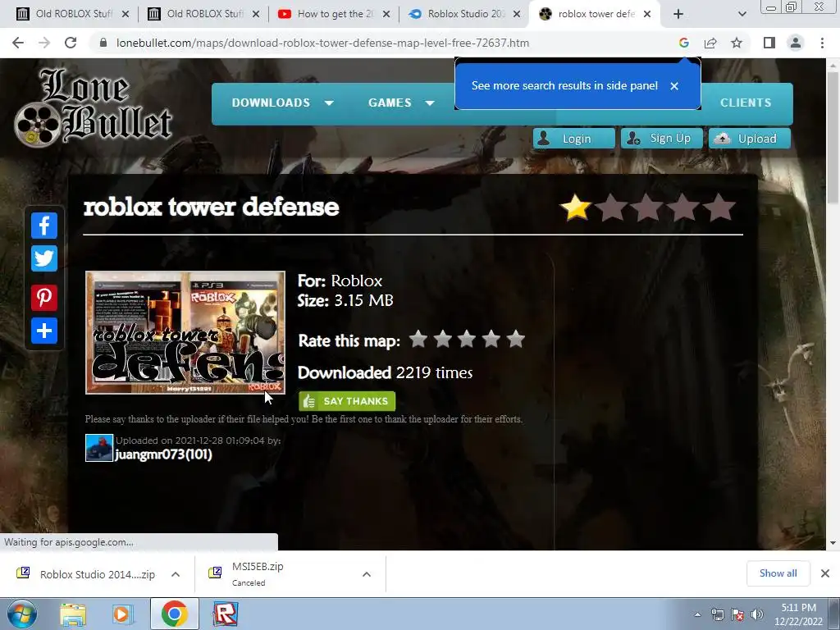Close the YouTube How to get tab

pos(386,15)
